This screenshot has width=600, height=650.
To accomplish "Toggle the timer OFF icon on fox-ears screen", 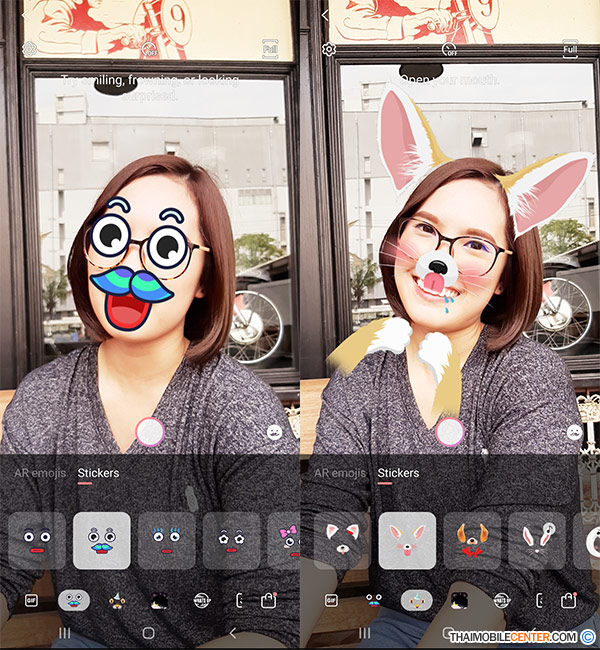I will click(449, 49).
